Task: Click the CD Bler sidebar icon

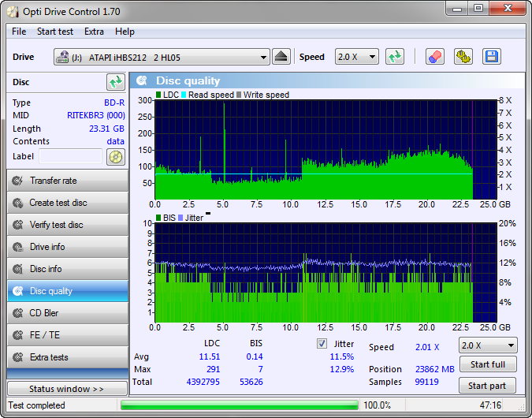Action: 17,313
